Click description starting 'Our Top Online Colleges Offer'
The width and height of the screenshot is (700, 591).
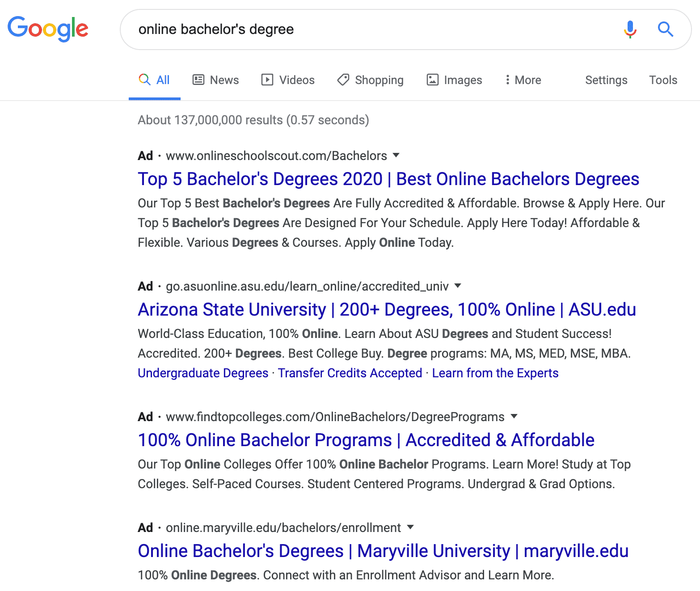coord(384,474)
